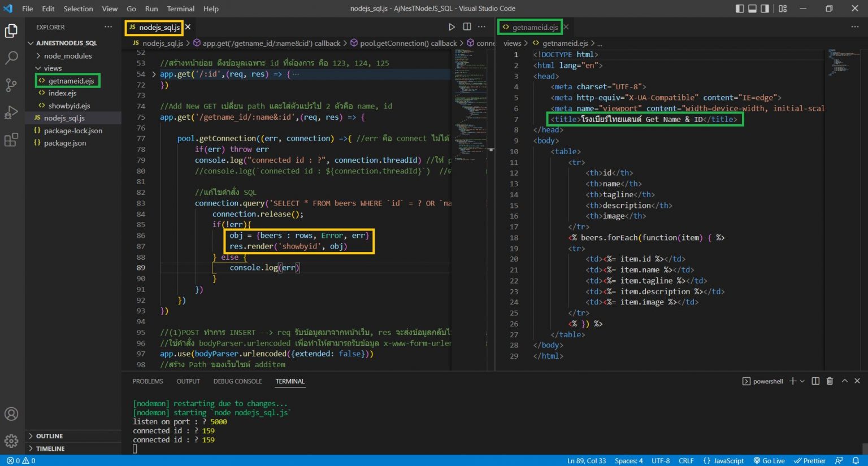Open the Terminal menu in menu bar
Screen dimensions: 868x466
pyautogui.click(x=180, y=8)
